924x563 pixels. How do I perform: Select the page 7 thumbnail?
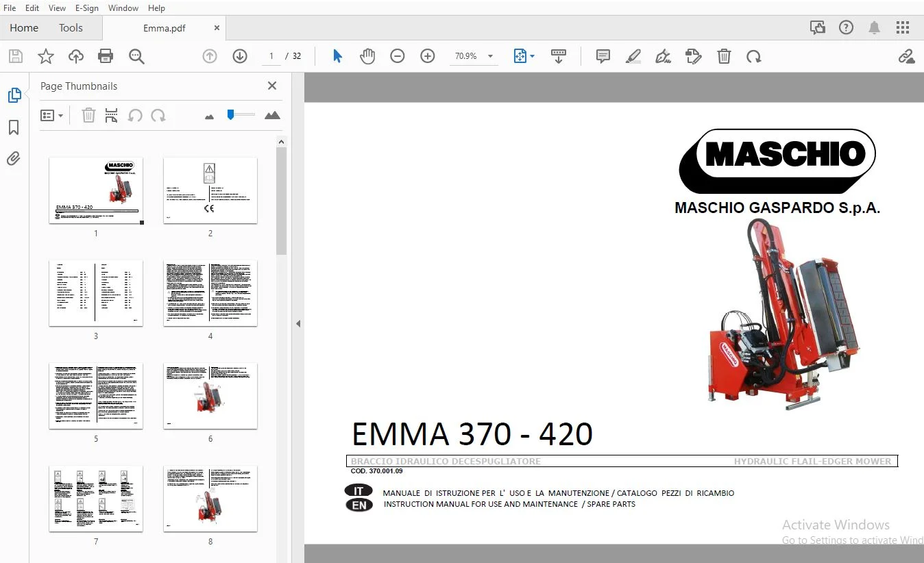(x=96, y=499)
